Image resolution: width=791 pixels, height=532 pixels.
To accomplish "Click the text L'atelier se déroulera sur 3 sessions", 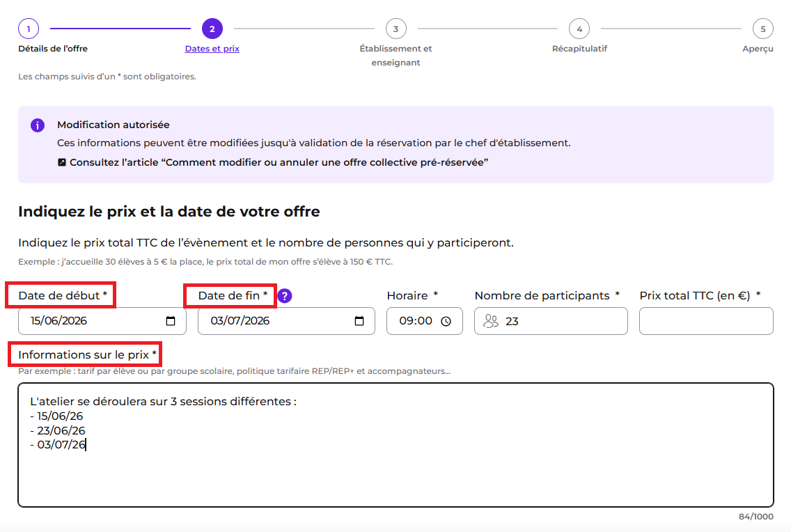I will tap(163, 401).
